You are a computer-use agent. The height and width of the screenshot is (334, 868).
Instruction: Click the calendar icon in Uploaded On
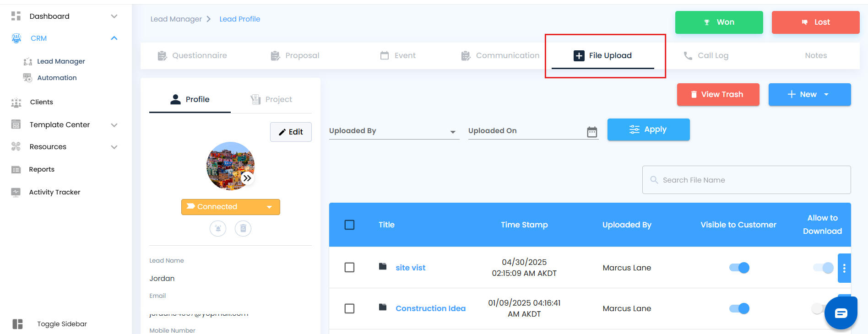tap(592, 132)
